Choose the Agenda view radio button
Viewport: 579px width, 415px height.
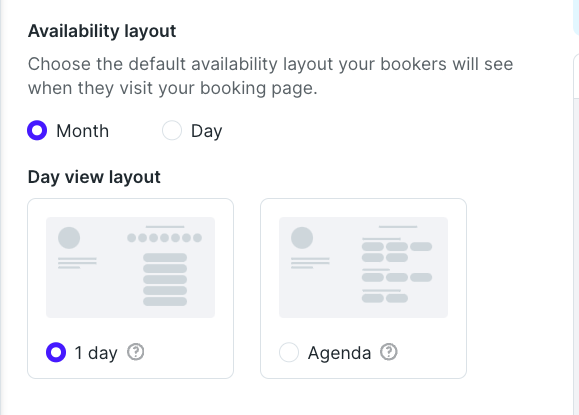289,352
